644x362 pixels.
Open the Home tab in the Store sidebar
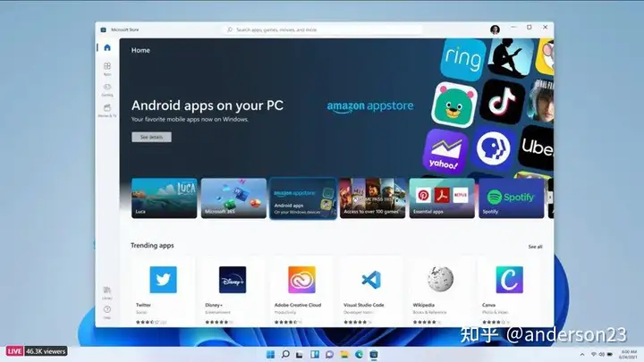(107, 47)
